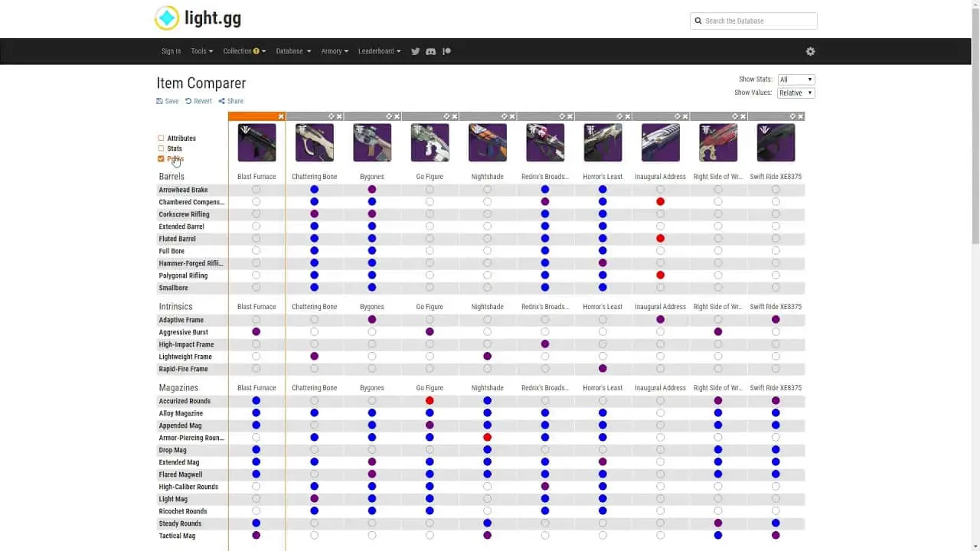The width and height of the screenshot is (980, 551).
Task: Click the Intrinsics section heading
Action: tap(175, 307)
